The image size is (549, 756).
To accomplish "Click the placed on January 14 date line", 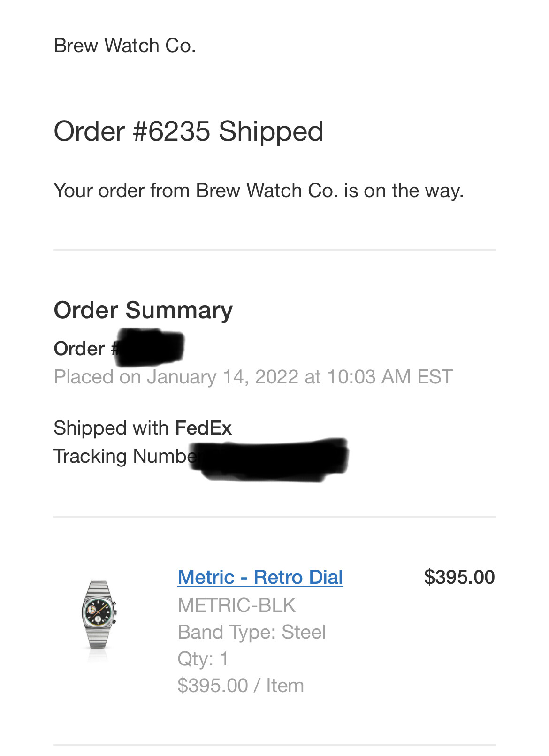I will [x=253, y=377].
